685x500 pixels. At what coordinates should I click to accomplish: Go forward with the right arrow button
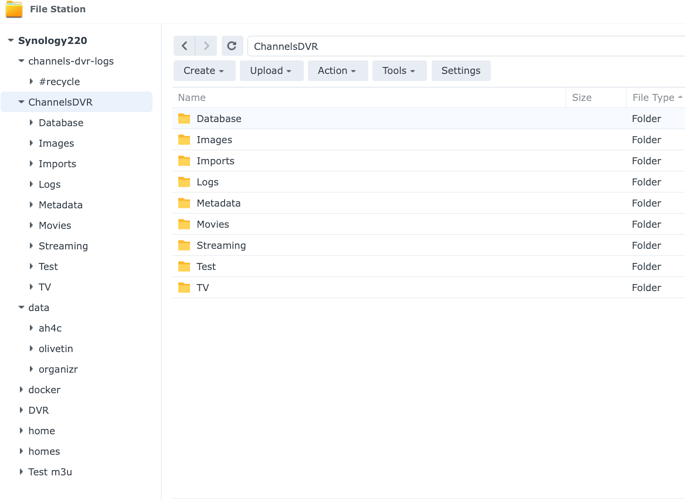206,46
